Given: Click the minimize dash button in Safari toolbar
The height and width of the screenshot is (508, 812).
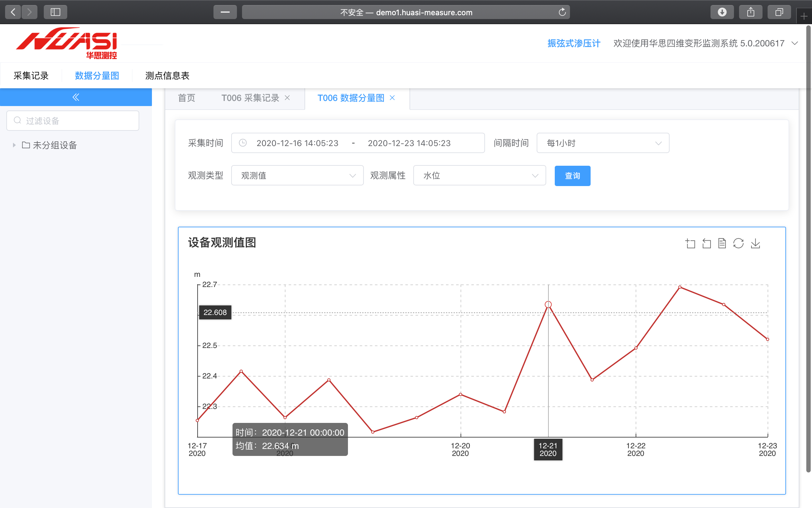Looking at the screenshot, I should click(x=225, y=12).
